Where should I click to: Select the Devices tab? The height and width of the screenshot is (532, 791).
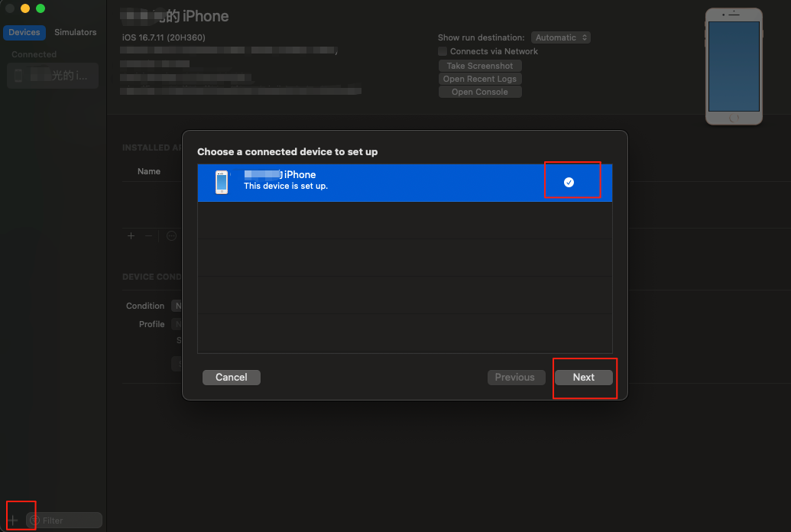[x=24, y=32]
